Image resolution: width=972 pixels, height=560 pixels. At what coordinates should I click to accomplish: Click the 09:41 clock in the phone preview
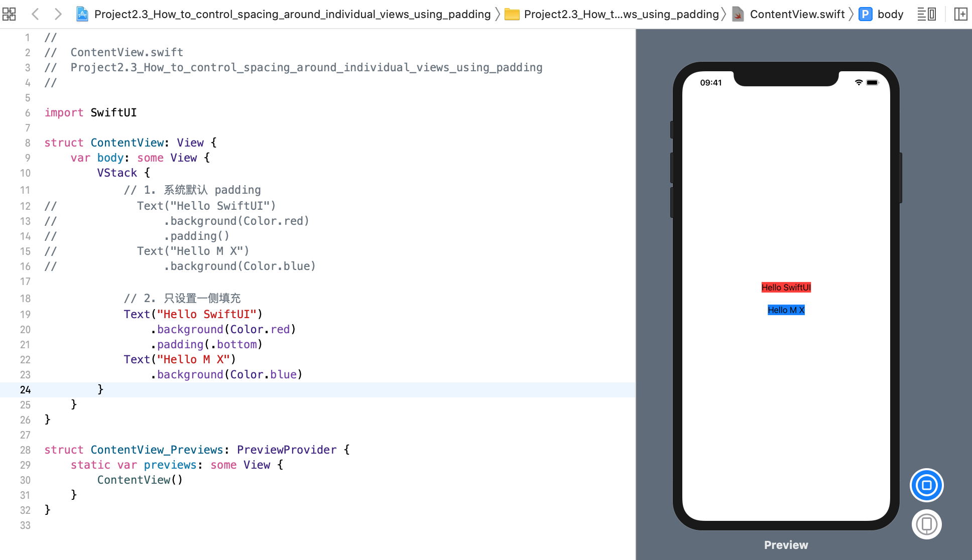[711, 83]
